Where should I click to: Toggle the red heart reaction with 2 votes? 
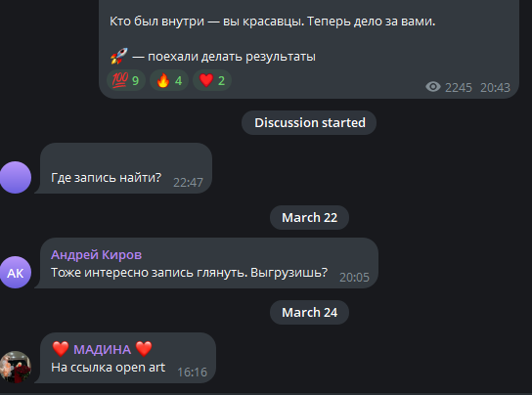[212, 80]
